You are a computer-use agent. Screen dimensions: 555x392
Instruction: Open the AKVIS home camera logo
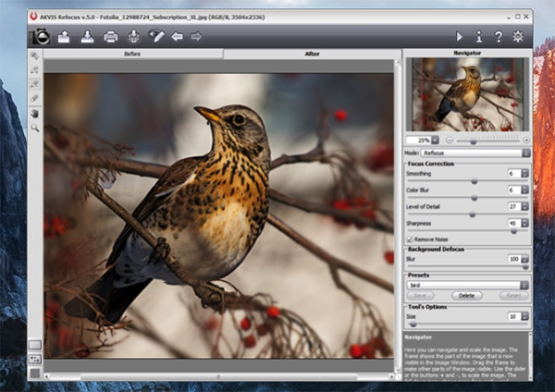40,36
